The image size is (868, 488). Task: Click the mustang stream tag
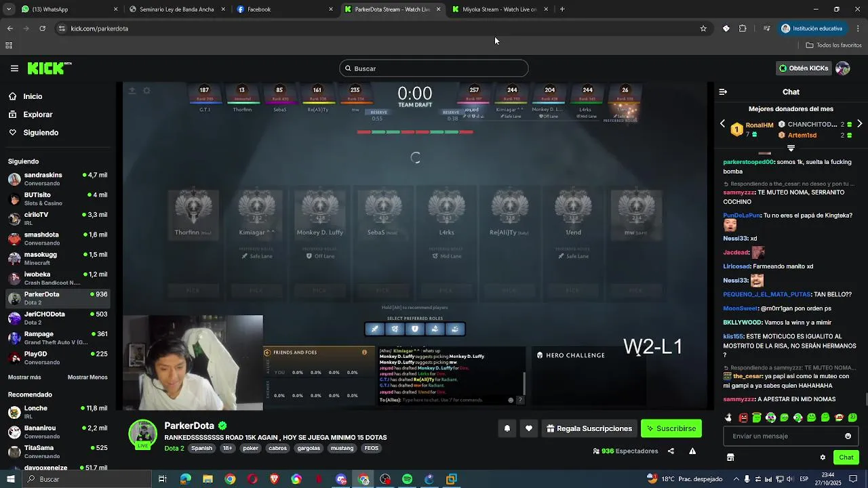pyautogui.click(x=342, y=448)
